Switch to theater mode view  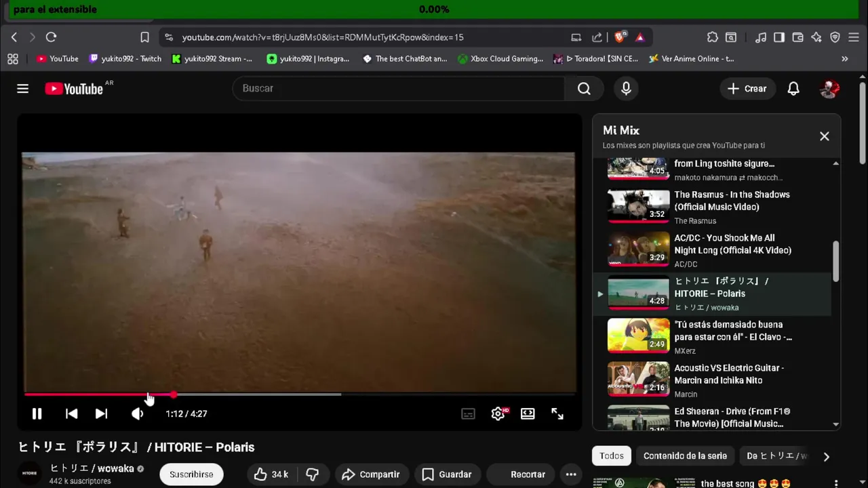point(528,413)
